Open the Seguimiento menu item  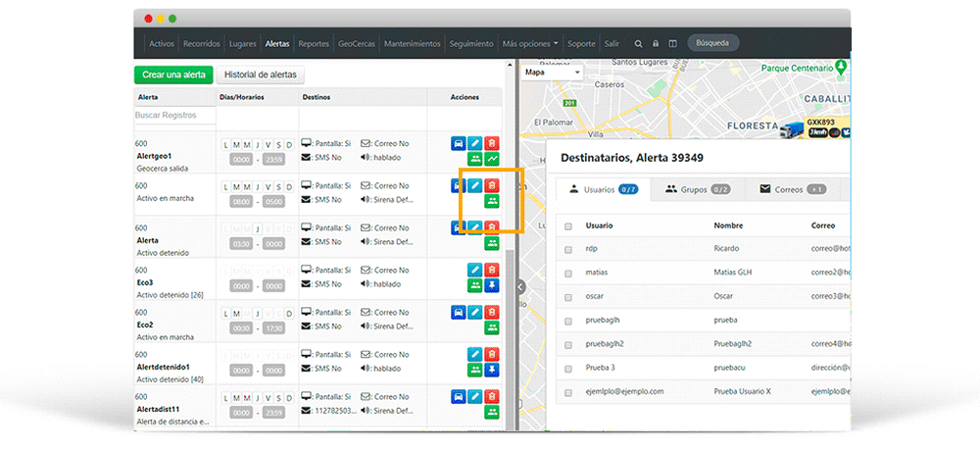(x=471, y=44)
